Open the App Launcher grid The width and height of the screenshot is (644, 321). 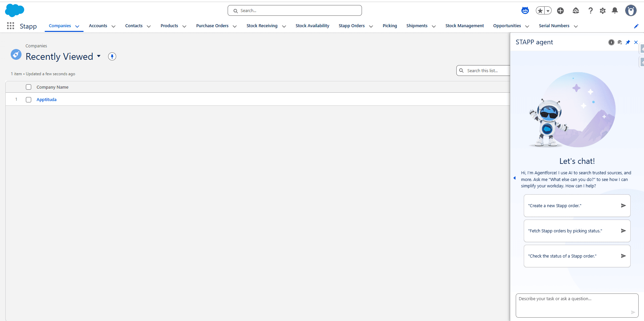[10, 26]
